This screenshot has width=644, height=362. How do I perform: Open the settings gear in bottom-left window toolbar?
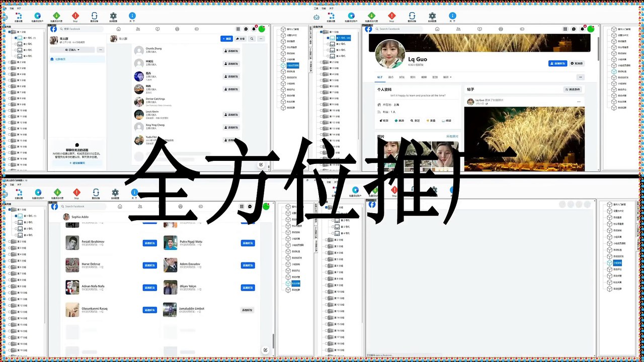pyautogui.click(x=115, y=192)
